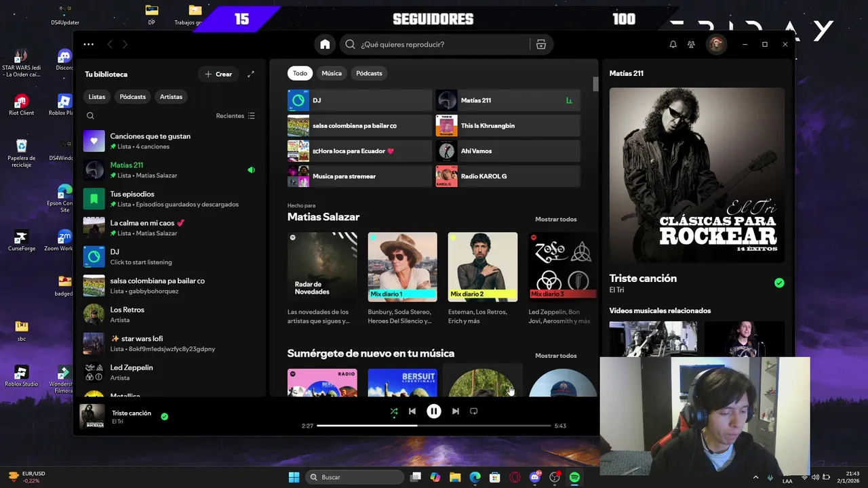Open the Radar de Novedades cover

(322, 267)
